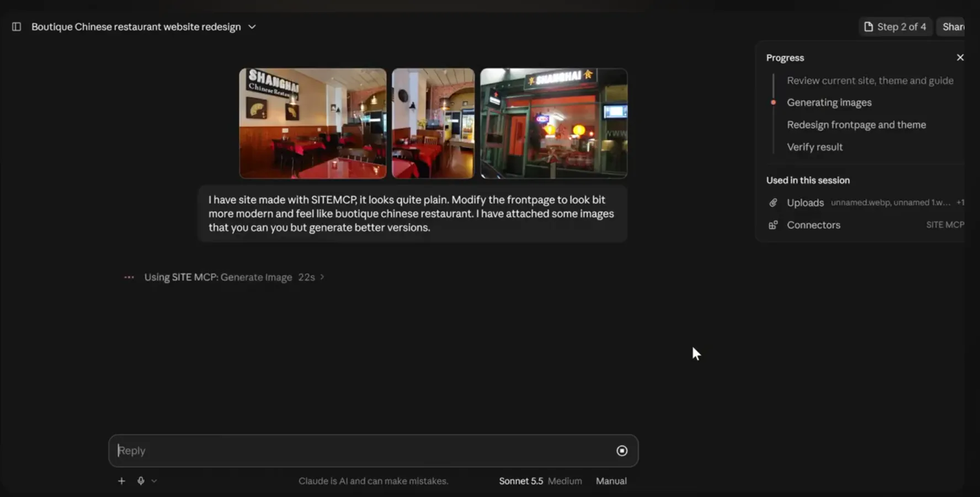Select the Generating images step
Viewport: 980px width, 497px height.
click(x=829, y=103)
